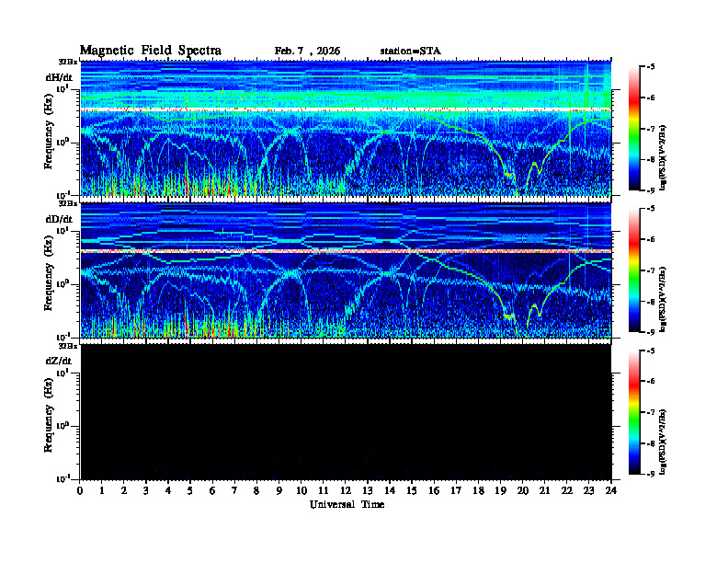This screenshot has width=728, height=563.
Task: Click hour 14 tick label on time axis
Action: pyautogui.click(x=390, y=491)
